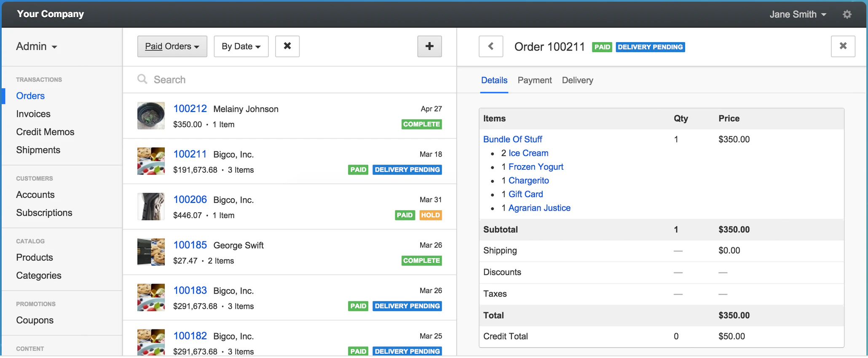
Task: Open order 100212 link
Action: 190,109
